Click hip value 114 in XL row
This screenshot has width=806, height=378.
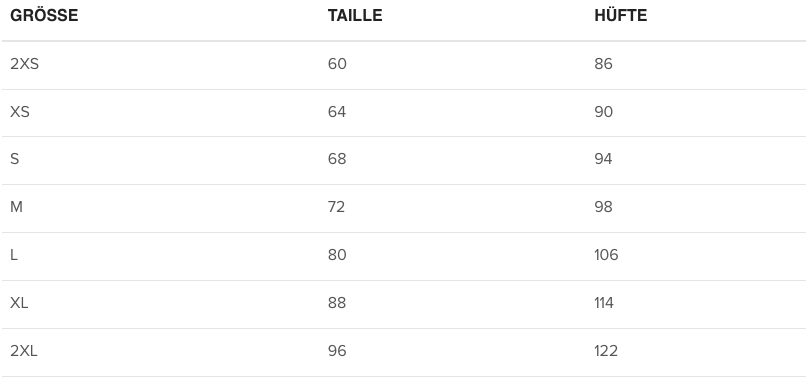tap(604, 303)
